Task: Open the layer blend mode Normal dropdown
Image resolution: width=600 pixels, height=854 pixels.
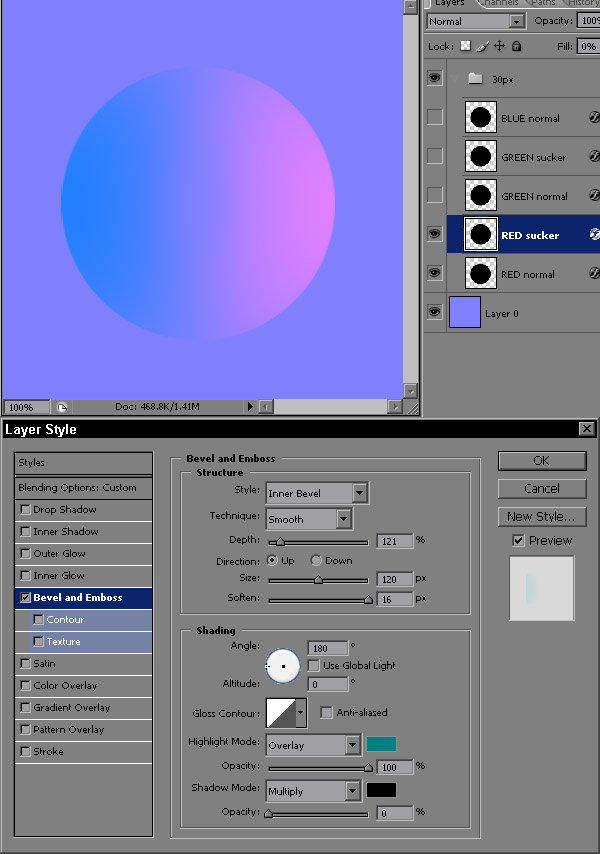Action: click(517, 21)
